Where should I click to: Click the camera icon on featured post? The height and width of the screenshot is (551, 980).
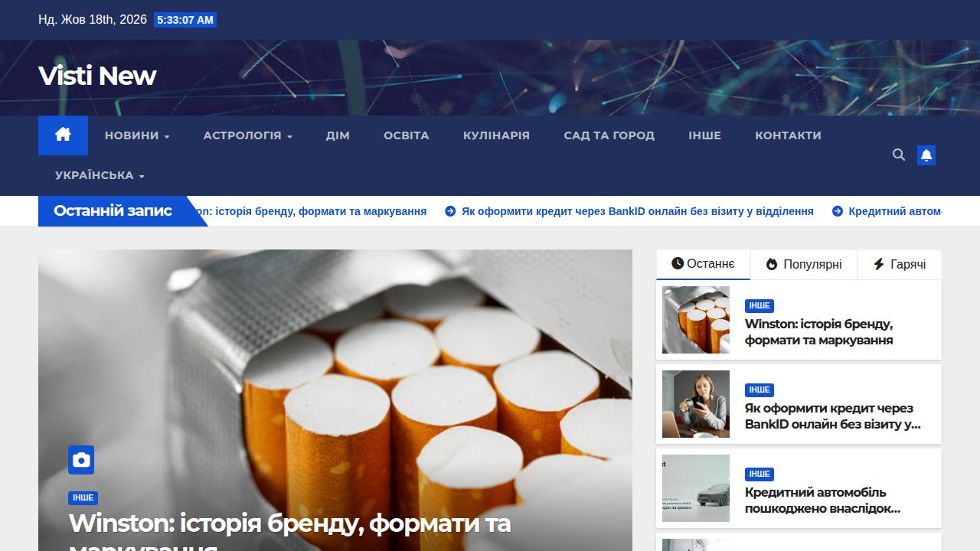[x=81, y=460]
